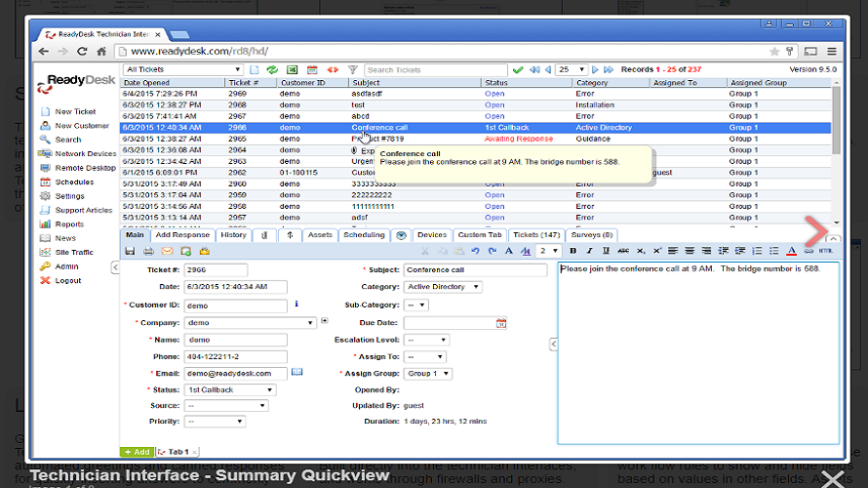Go to first page of ticket records
The height and width of the screenshot is (488, 868).
click(534, 70)
